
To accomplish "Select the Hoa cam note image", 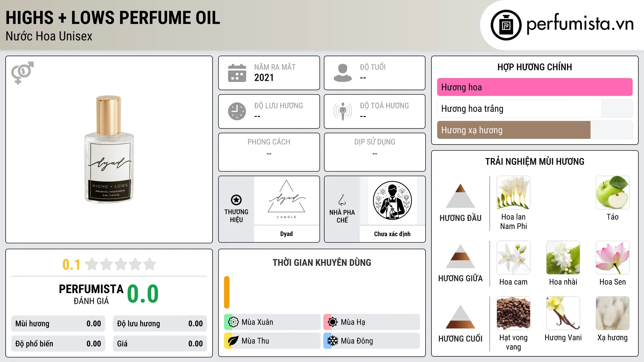I will pyautogui.click(x=514, y=258).
